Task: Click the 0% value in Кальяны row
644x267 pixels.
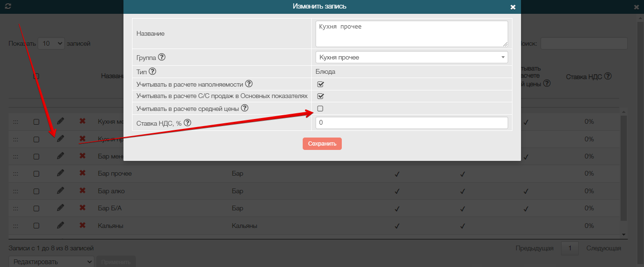Action: pos(589,226)
